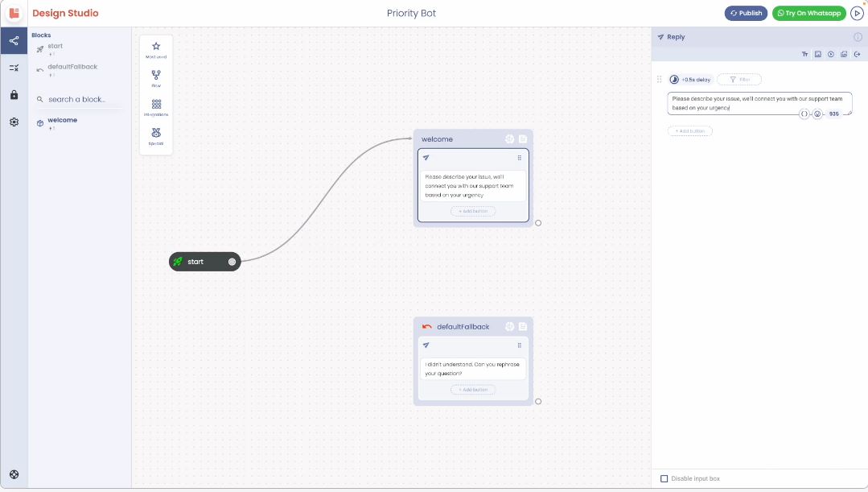Image resolution: width=868 pixels, height=492 pixels.
Task: Click the Reply panel heading
Action: click(676, 37)
